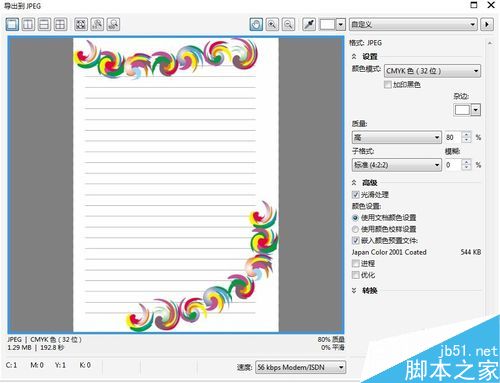This screenshot has height=383, width=500.
Task: Open the toolbar eyedropper color dropdown arrow
Action: (341, 24)
